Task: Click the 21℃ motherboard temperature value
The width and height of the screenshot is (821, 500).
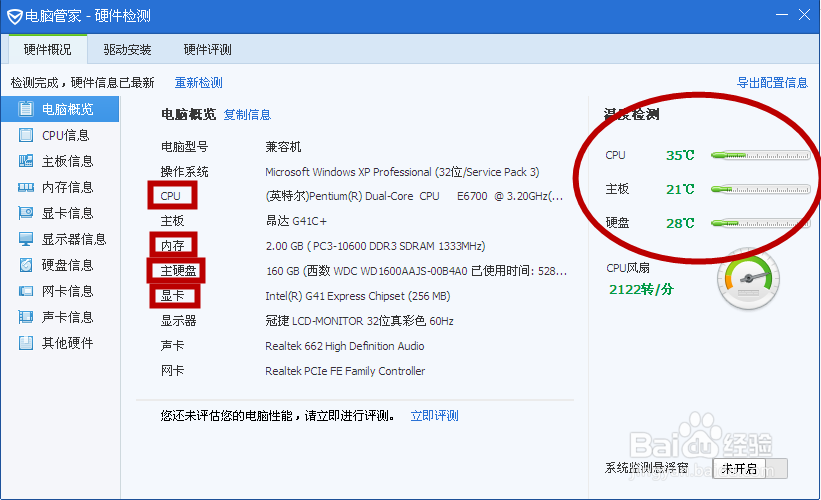Action: pyautogui.click(x=680, y=189)
